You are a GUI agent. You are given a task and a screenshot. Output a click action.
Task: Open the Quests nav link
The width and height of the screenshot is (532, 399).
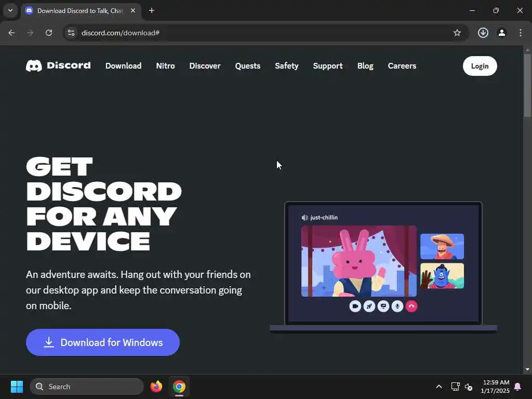pyautogui.click(x=248, y=66)
